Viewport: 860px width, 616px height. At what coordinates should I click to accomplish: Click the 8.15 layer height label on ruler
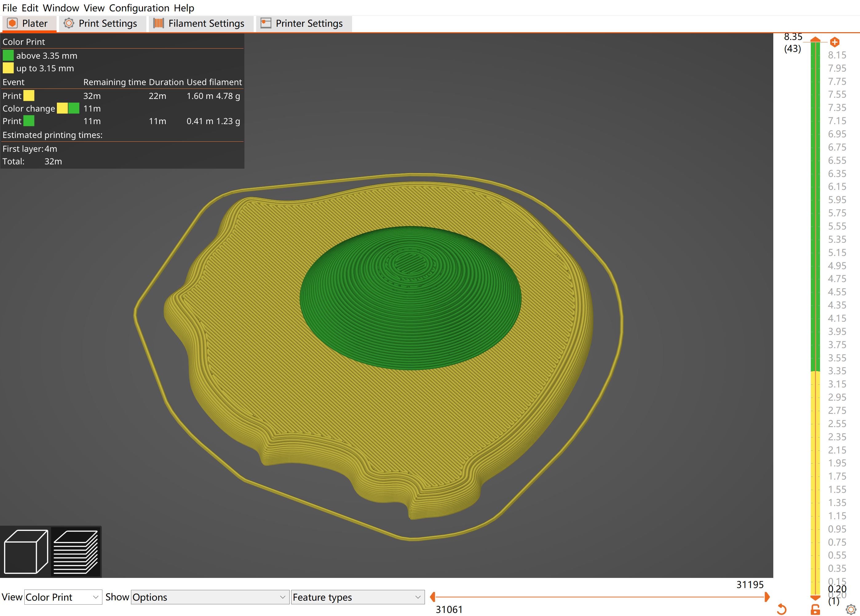click(x=837, y=55)
